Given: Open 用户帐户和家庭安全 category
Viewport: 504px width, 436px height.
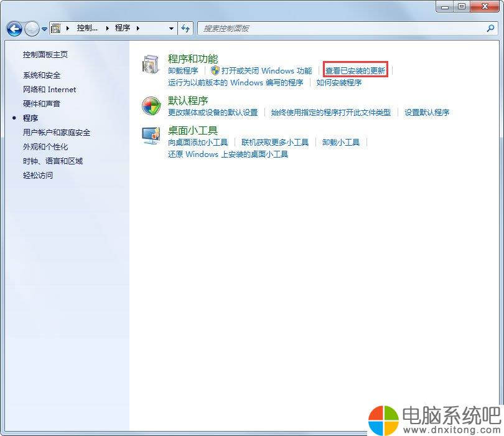Looking at the screenshot, I should tap(57, 132).
